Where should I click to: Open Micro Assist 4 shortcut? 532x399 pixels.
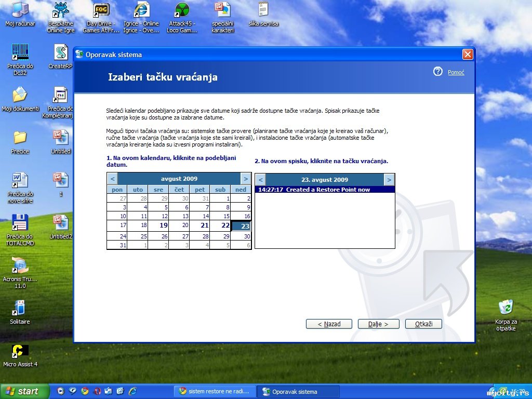[x=20, y=355]
